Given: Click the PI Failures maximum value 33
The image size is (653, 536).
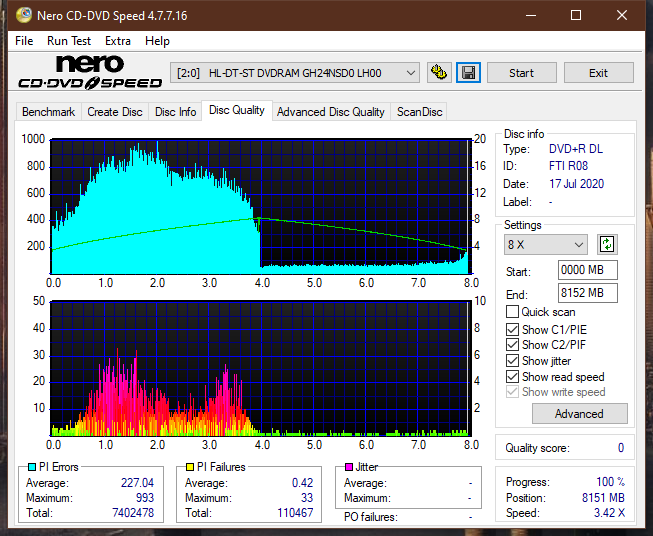Looking at the screenshot, I should [307, 498].
